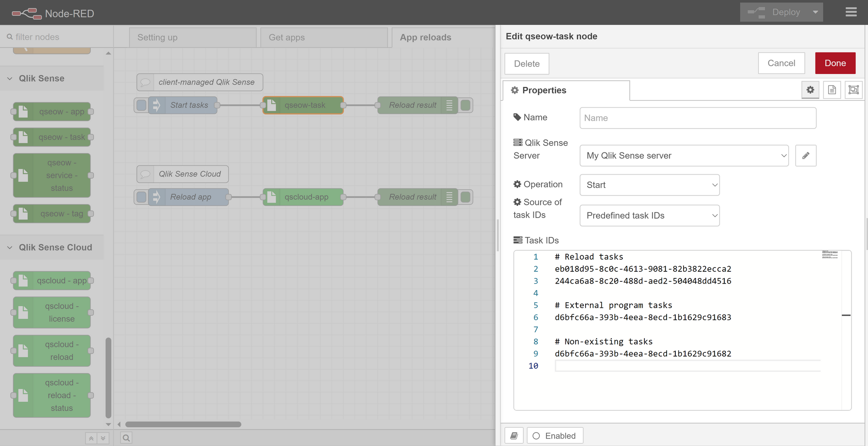Select the qseow - app palette node
868x446 pixels.
pyautogui.click(x=52, y=112)
